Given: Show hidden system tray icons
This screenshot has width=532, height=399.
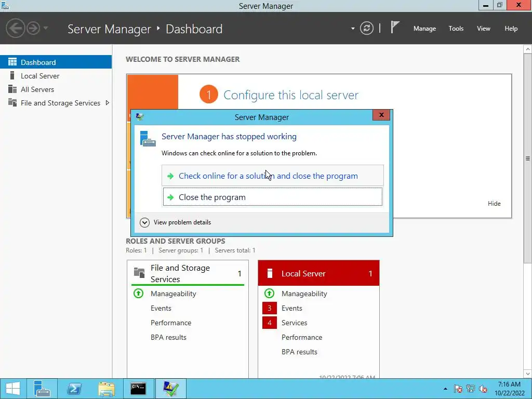Looking at the screenshot, I should (445, 389).
